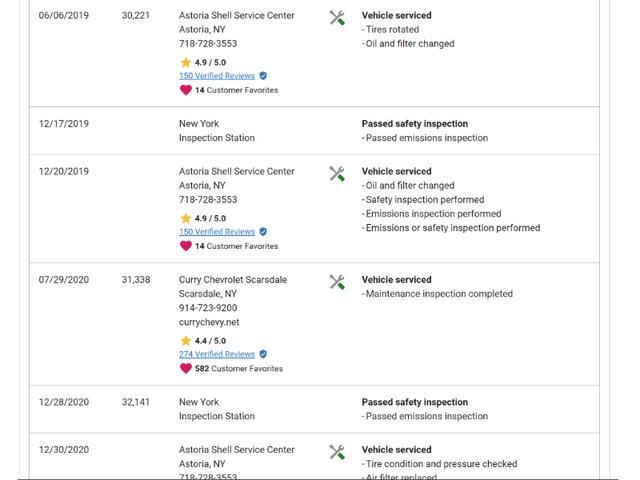The width and height of the screenshot is (640, 480).
Task: Open 150 Verified Reviews link for 06/06/2019
Action: (217, 76)
